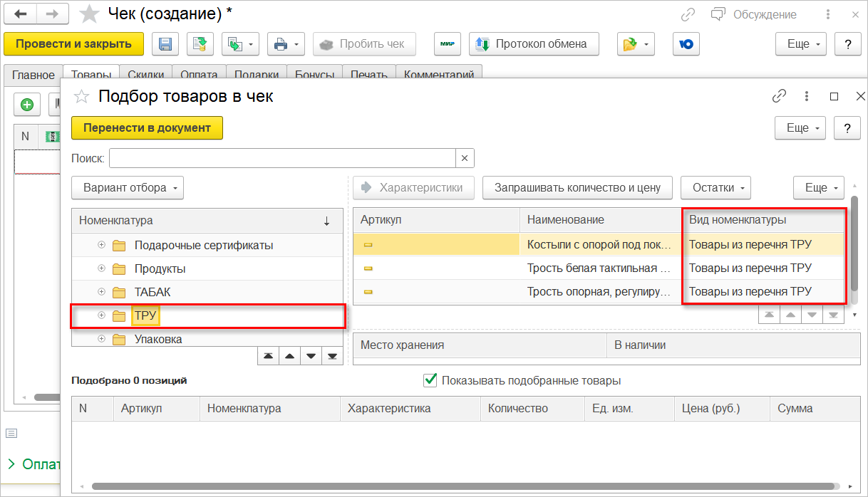Click inside the Поиск input field
The height and width of the screenshot is (497, 868).
282,158
